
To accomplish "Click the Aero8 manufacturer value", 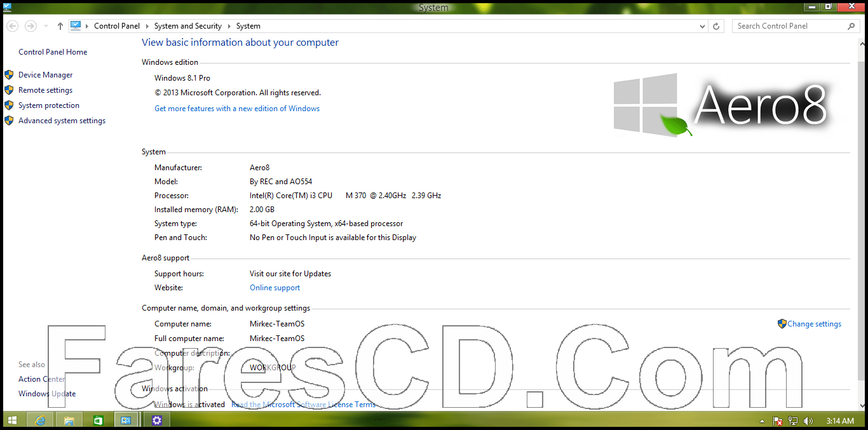I will (260, 168).
